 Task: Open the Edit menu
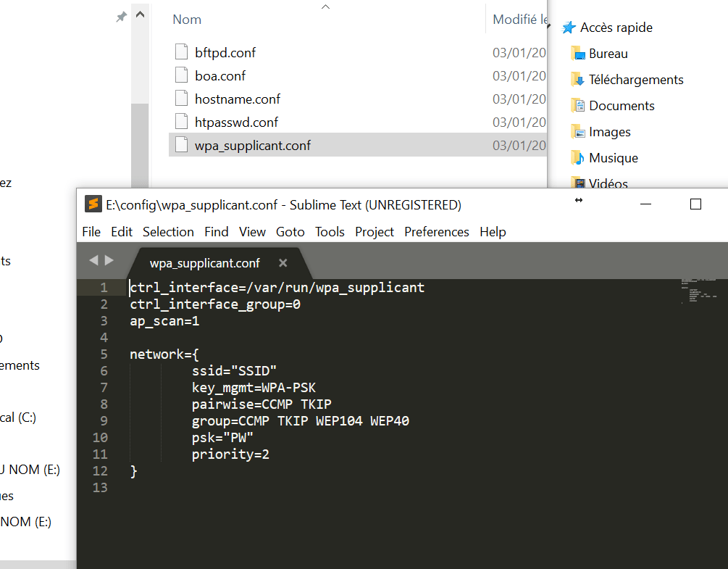point(122,232)
